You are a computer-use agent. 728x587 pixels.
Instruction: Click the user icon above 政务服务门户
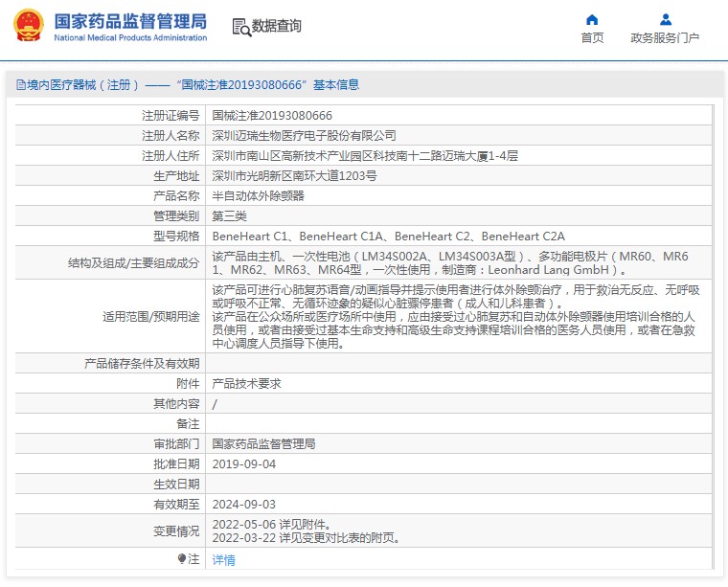click(x=665, y=19)
